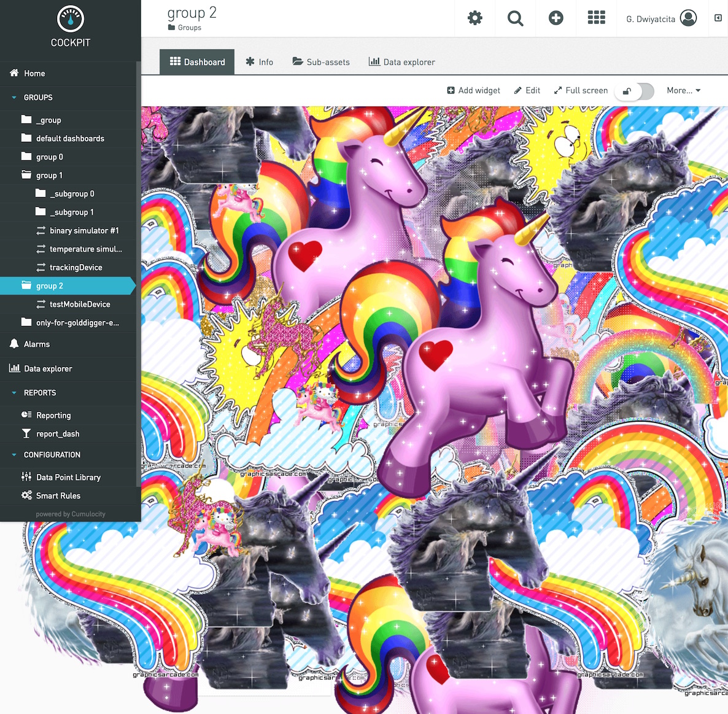This screenshot has height=714, width=728.
Task: Click the device icon beside testMobileDevice
Action: [41, 304]
